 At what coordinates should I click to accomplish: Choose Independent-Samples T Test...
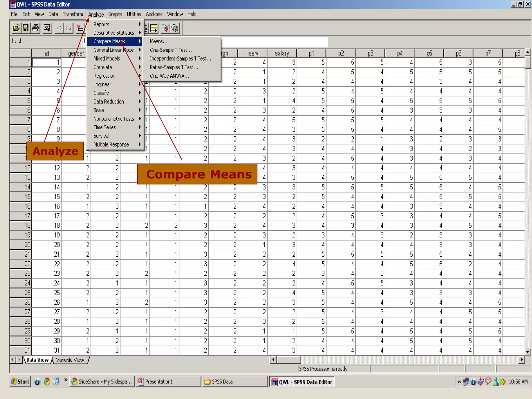[x=182, y=58]
